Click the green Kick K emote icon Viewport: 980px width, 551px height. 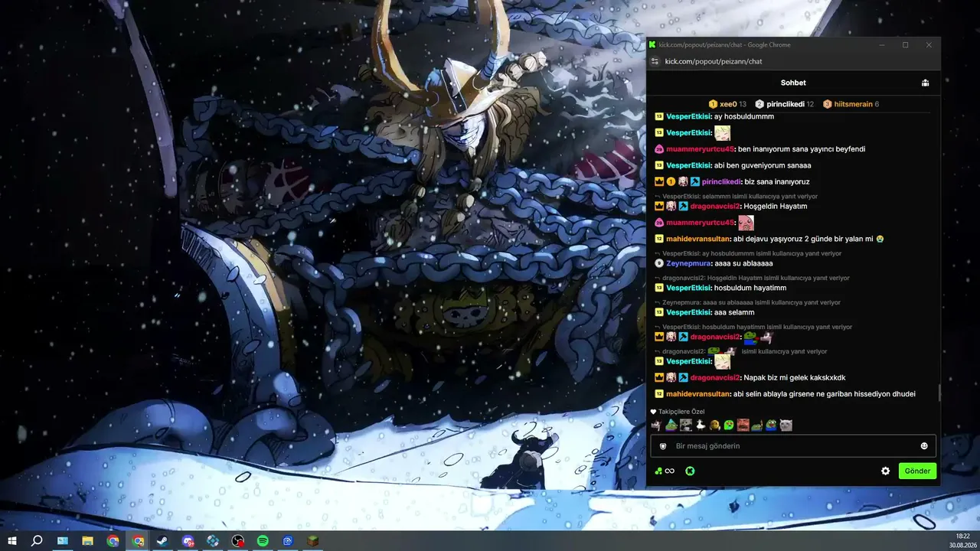pos(690,471)
